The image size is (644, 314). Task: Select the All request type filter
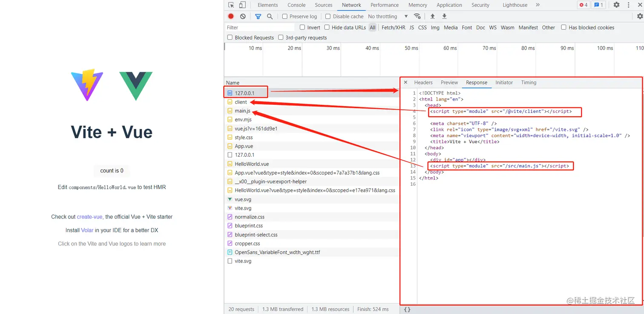(373, 27)
